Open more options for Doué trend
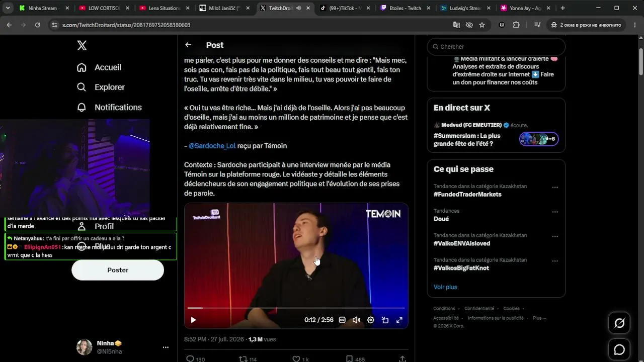Screen dimensions: 644x362 (x=555, y=212)
